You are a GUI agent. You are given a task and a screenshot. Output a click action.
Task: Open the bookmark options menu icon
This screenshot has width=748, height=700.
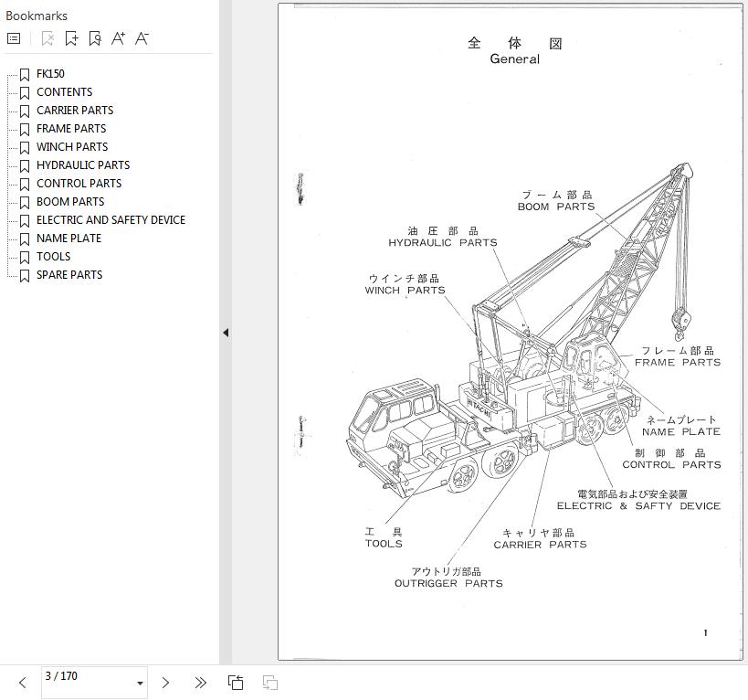(14, 38)
